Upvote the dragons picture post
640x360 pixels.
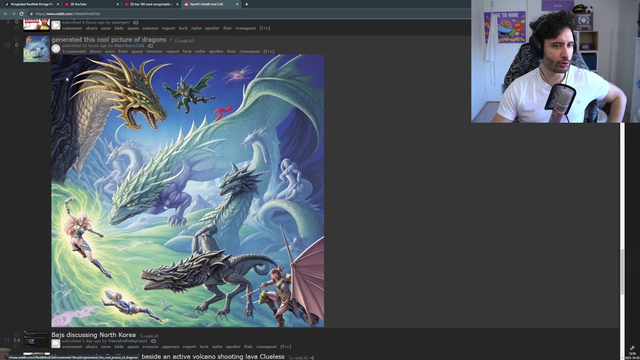[17, 39]
